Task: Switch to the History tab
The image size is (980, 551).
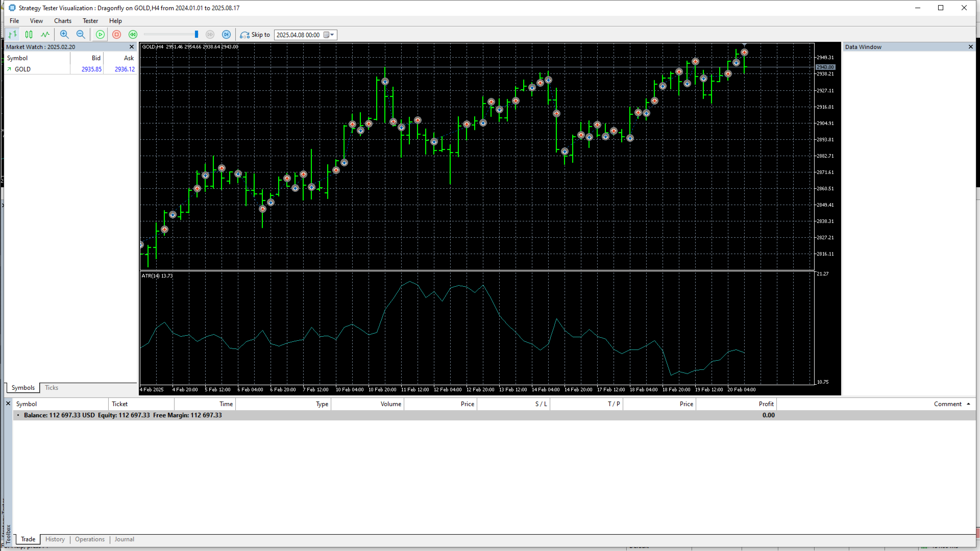Action: tap(55, 539)
